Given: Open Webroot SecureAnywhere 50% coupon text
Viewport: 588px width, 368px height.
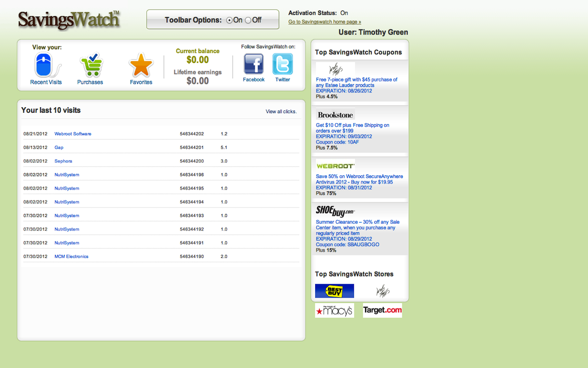Looking at the screenshot, I should click(x=359, y=179).
